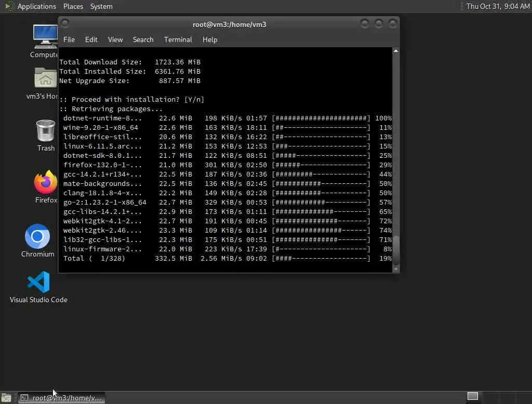
Task: Click the libreoffice-stil package row
Action: tap(228, 137)
